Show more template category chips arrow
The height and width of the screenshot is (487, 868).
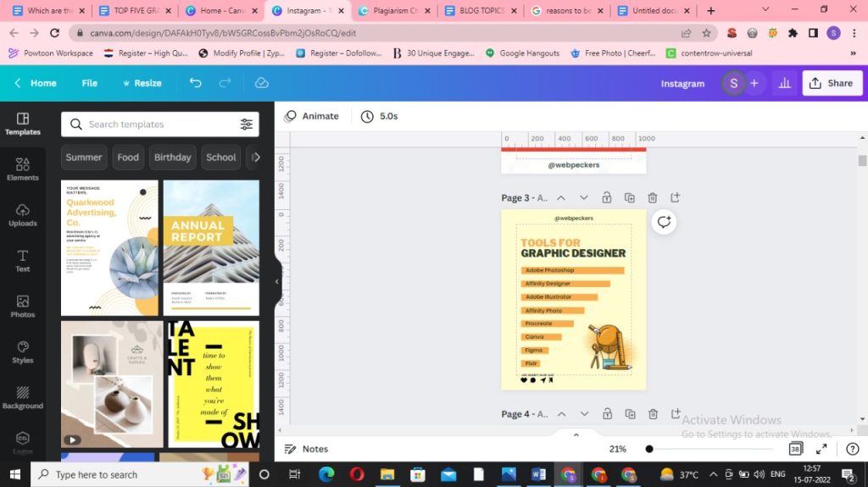click(x=255, y=158)
